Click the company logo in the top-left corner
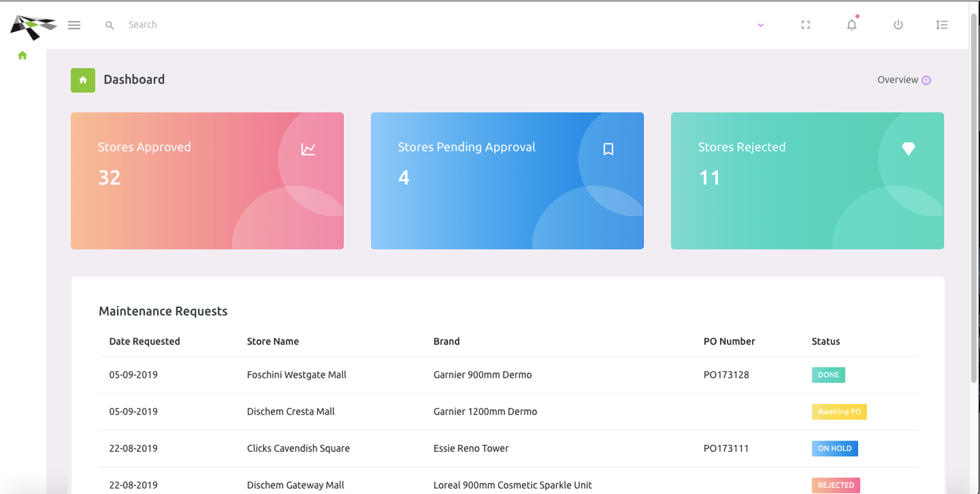Image resolution: width=980 pixels, height=494 pixels. (34, 26)
